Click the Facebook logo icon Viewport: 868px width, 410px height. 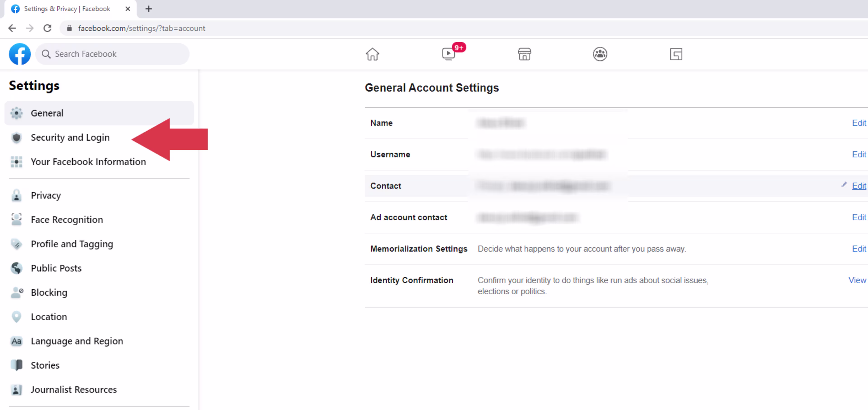click(19, 54)
